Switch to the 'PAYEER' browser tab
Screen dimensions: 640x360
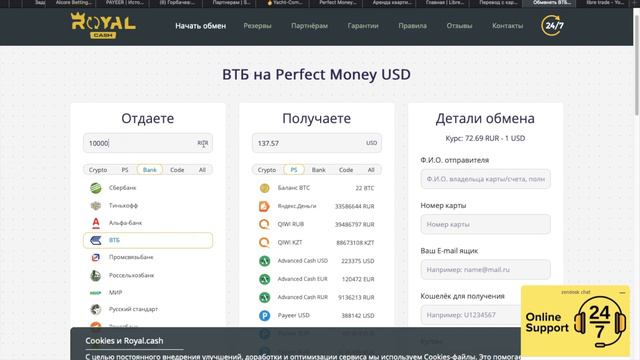click(124, 3)
